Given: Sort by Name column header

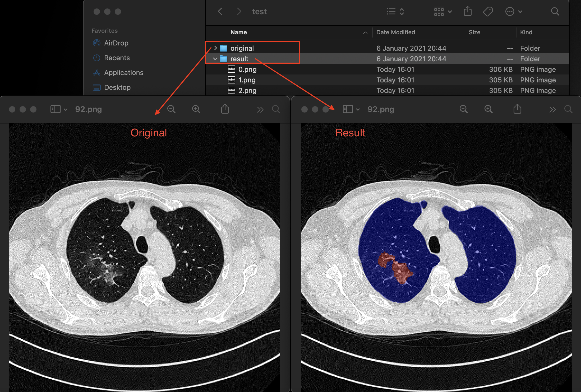Looking at the screenshot, I should [238, 32].
